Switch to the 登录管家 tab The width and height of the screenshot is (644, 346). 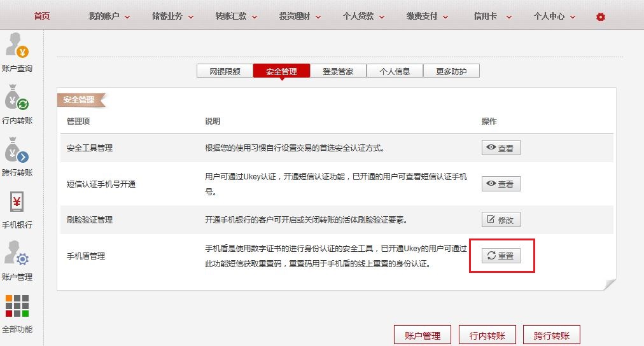[338, 71]
